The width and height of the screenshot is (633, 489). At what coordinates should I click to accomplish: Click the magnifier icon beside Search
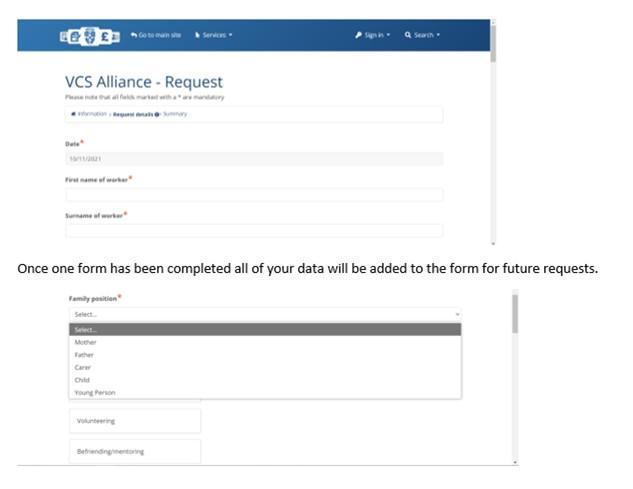(x=408, y=35)
